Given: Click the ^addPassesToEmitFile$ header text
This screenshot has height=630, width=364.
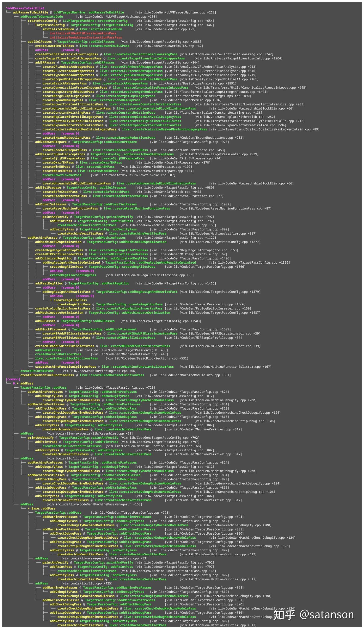Looking at the screenshot, I should point(25,8).
